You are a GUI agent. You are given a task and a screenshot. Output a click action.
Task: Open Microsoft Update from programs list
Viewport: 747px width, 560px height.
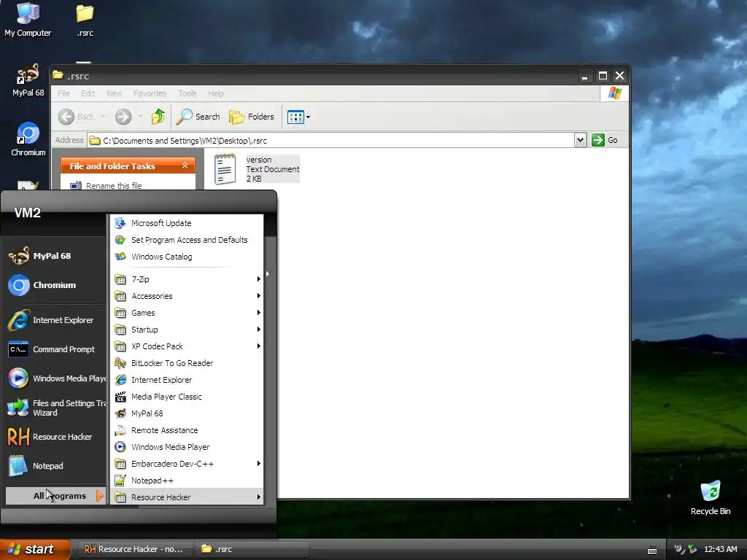(x=187, y=223)
